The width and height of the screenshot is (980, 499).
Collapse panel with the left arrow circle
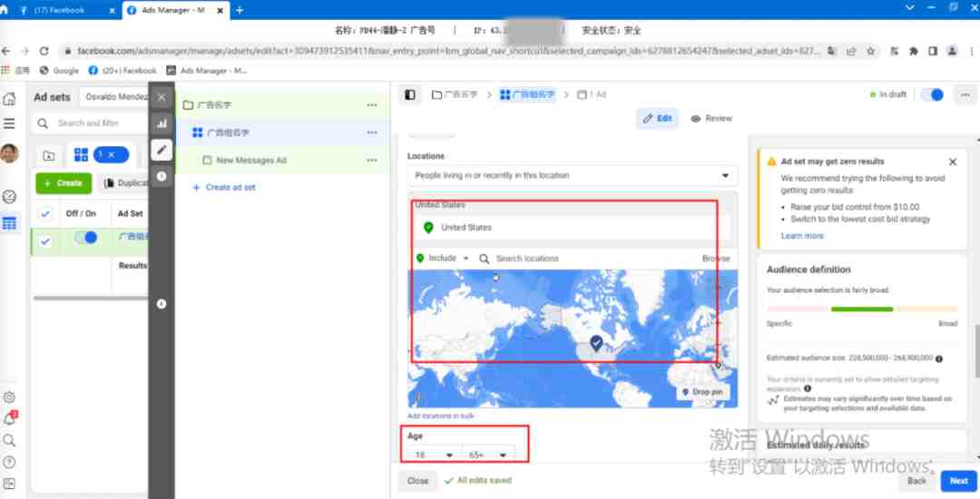[x=162, y=304]
